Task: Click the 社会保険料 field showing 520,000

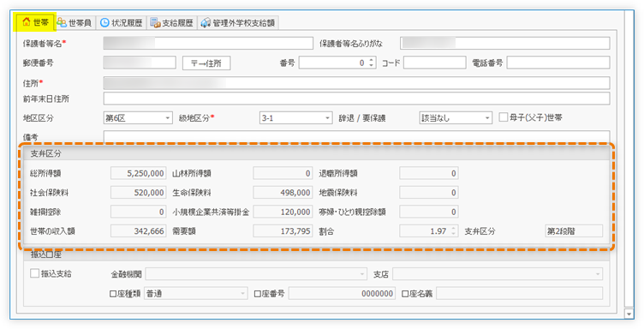Action: [x=139, y=193]
